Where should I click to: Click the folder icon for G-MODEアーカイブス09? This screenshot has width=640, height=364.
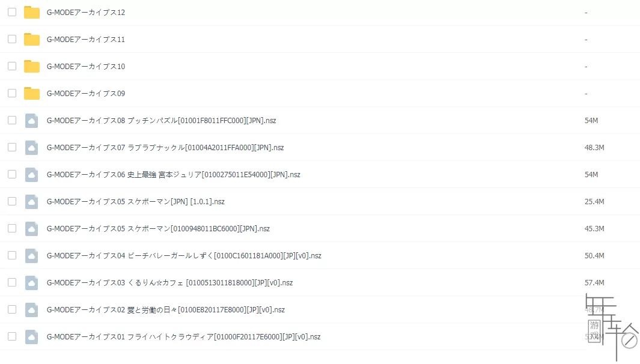(32, 94)
